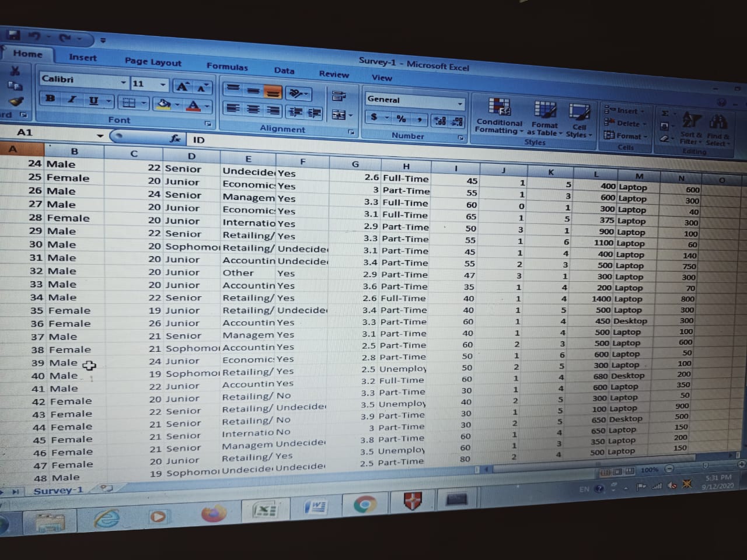Open Internet Explorer from the taskbar

107,518
